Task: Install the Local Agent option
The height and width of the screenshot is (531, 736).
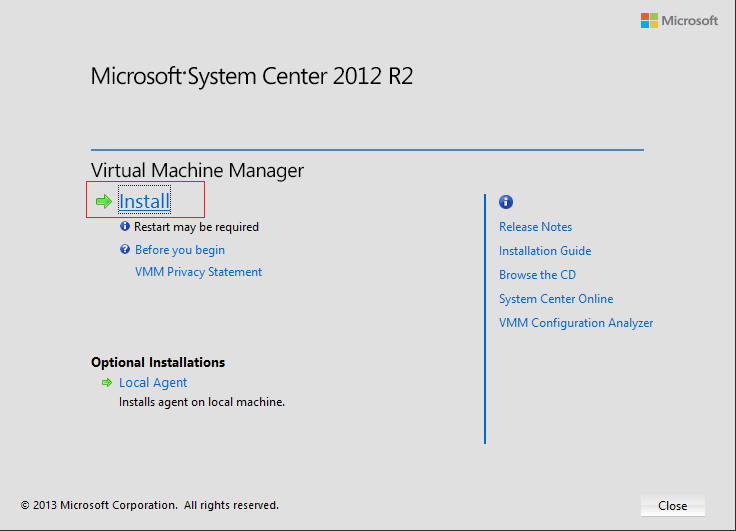Action: [x=153, y=383]
